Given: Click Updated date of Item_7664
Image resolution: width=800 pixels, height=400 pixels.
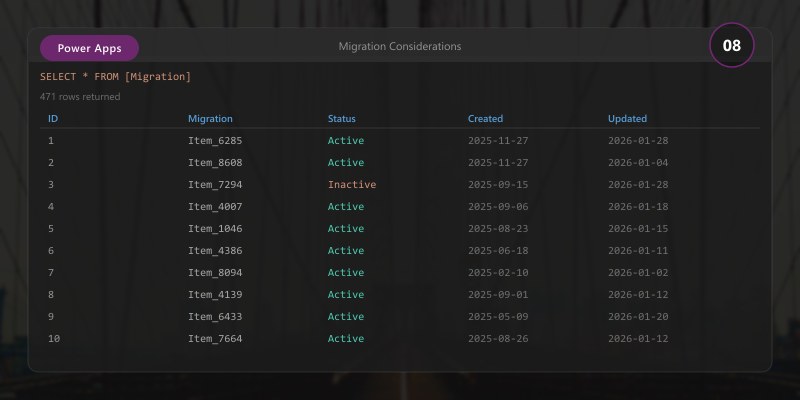Looking at the screenshot, I should [x=638, y=338].
